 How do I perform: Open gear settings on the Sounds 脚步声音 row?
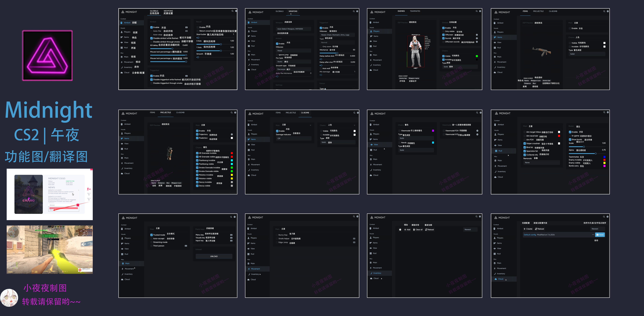click(x=477, y=38)
